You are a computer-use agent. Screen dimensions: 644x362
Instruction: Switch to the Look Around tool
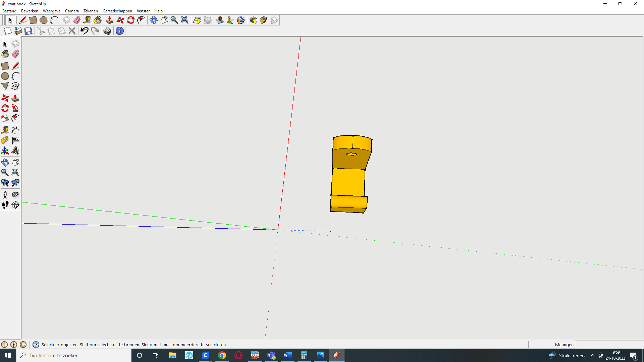[15, 194]
